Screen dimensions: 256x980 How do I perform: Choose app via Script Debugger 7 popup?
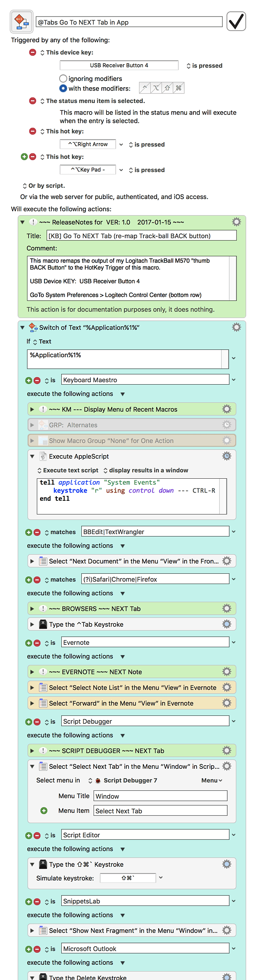[x=122, y=781]
